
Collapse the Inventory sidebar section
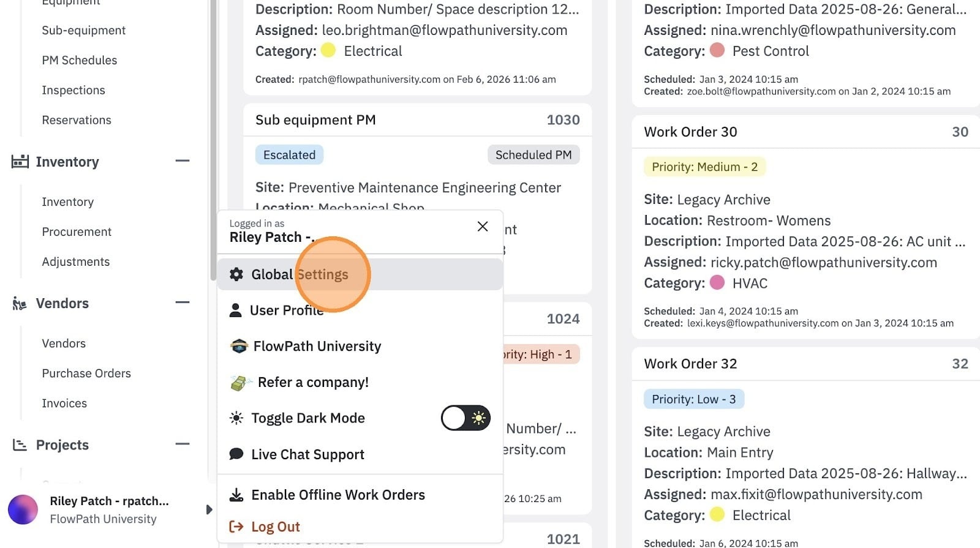[183, 161]
